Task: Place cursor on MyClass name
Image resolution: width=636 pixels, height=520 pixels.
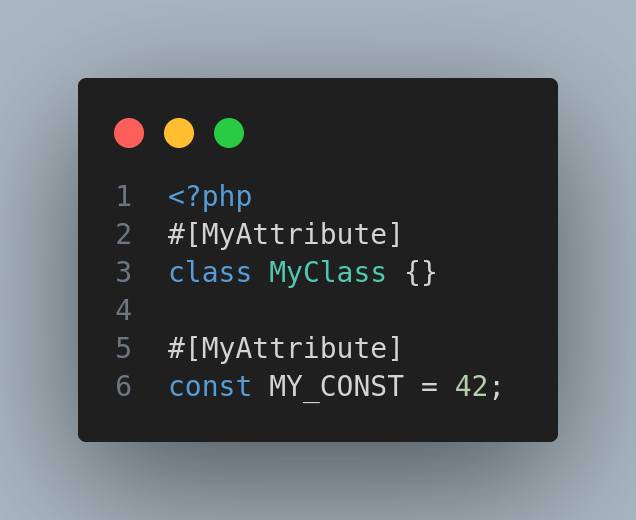Action: point(327,273)
